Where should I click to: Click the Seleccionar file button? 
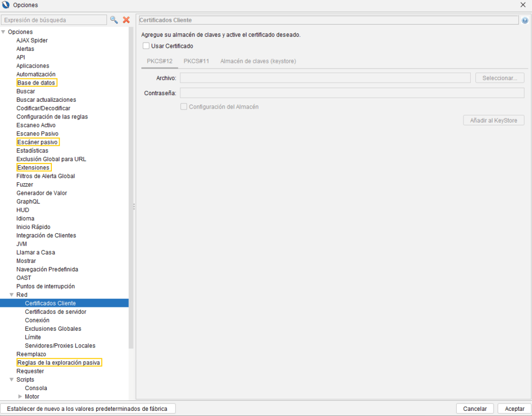click(x=499, y=78)
